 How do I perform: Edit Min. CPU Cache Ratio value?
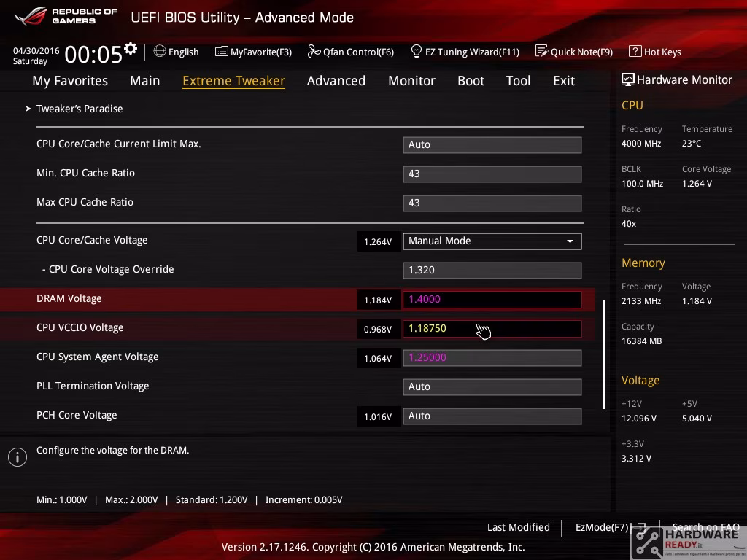tap(492, 174)
